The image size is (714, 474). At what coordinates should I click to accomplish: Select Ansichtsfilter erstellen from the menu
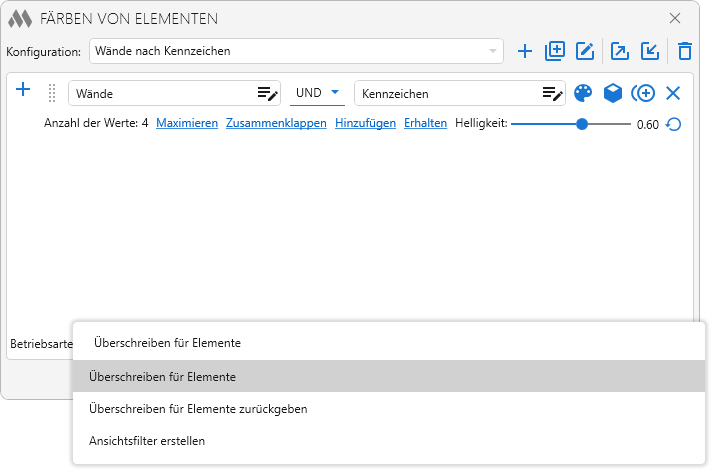coord(147,441)
